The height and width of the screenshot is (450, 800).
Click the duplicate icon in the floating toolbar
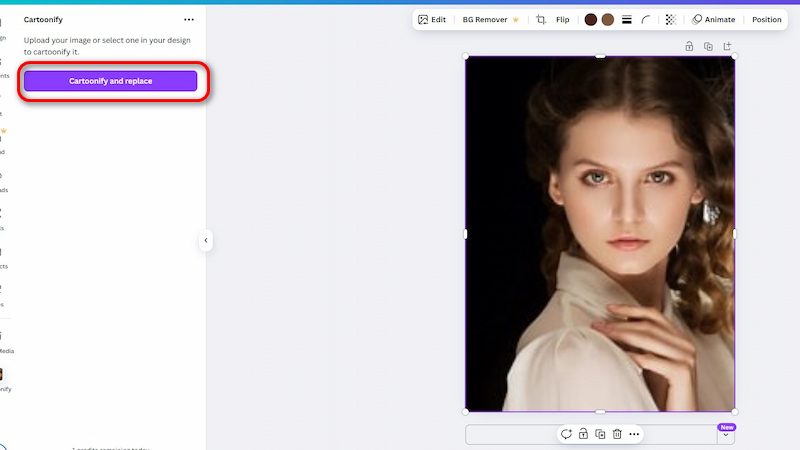(600, 434)
